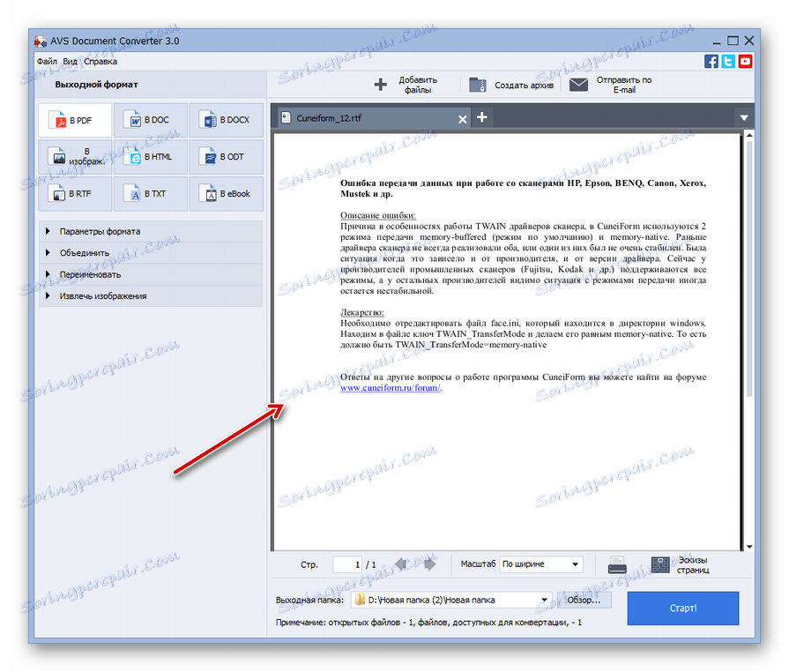Screen dimensions: 789x672
Task: Open the Twitter page icon
Action: point(728,62)
